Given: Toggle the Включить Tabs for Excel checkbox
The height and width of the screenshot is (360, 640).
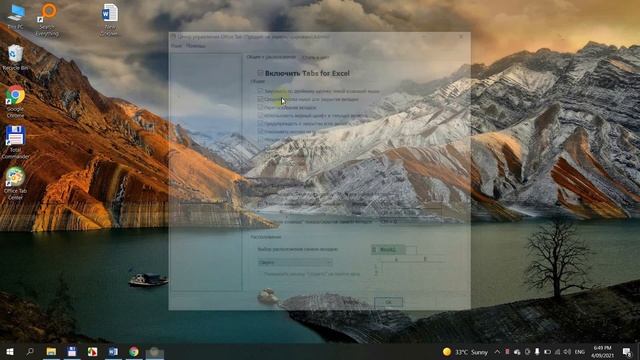Looking at the screenshot, I should [x=260, y=73].
